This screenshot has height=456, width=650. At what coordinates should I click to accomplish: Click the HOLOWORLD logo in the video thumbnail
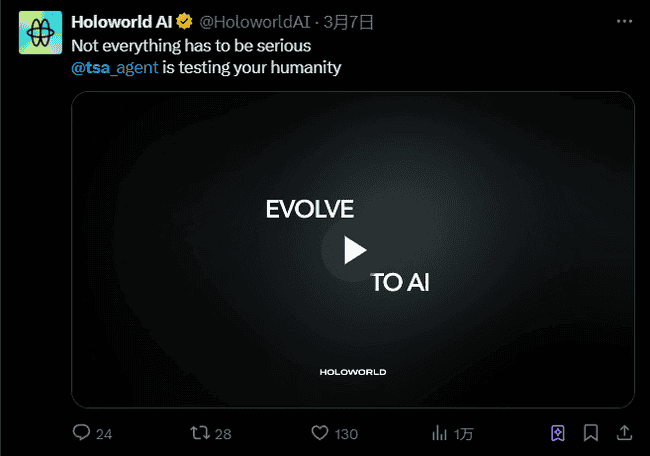tap(353, 372)
